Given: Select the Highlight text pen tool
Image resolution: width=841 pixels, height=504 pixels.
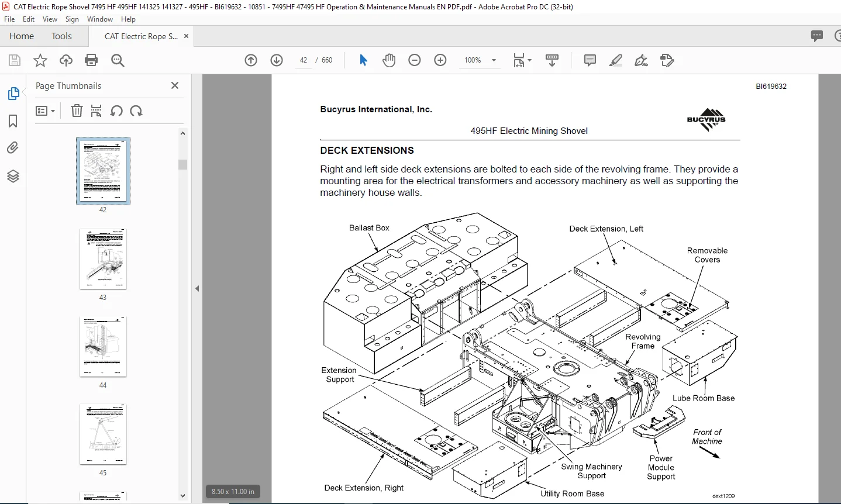Looking at the screenshot, I should click(x=615, y=60).
